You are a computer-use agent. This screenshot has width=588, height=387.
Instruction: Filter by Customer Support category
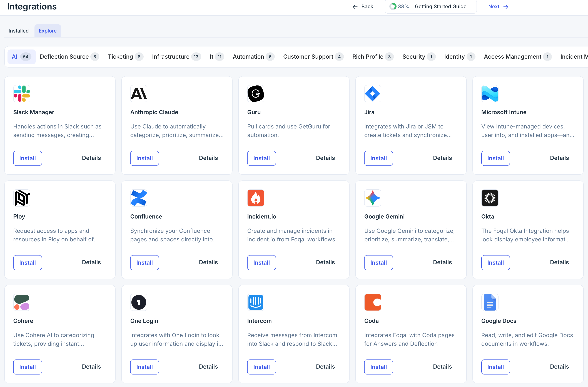[313, 57]
